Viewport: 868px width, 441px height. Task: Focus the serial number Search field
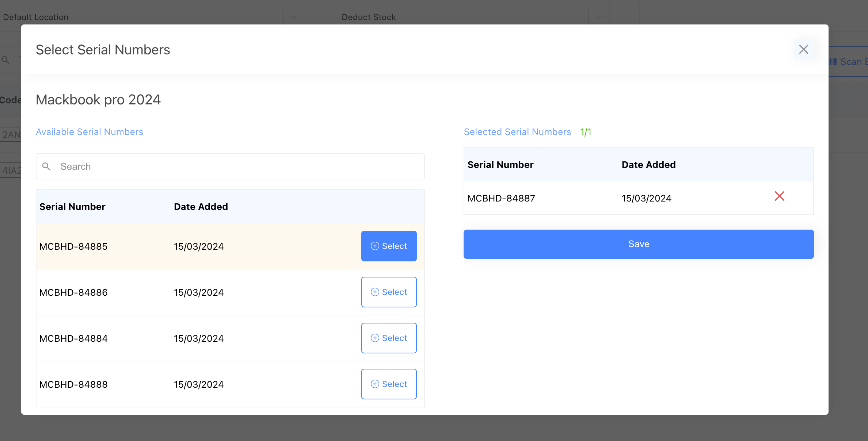coord(234,166)
